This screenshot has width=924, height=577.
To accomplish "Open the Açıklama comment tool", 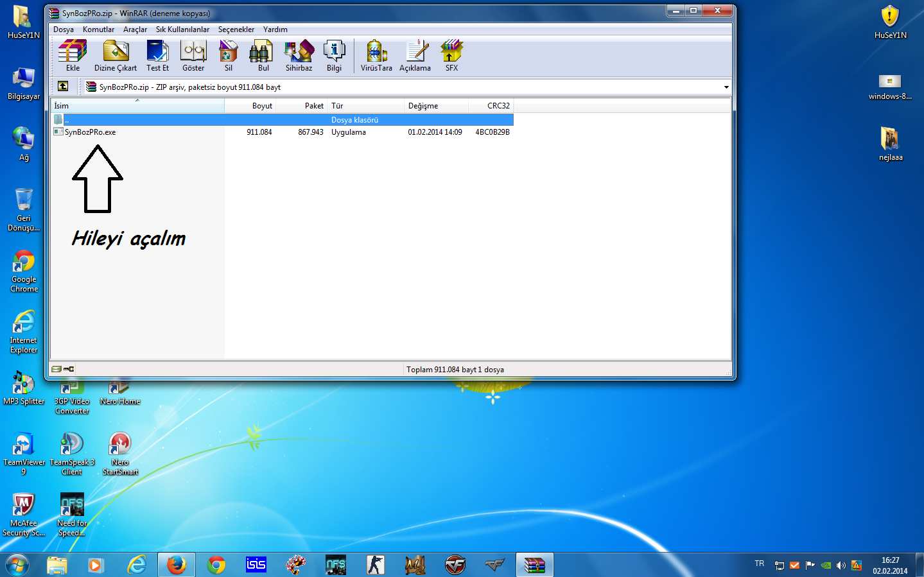I will coord(415,56).
